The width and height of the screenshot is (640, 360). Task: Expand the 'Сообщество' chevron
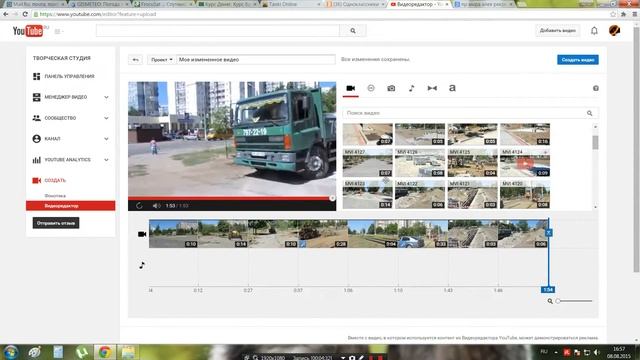coord(106,118)
